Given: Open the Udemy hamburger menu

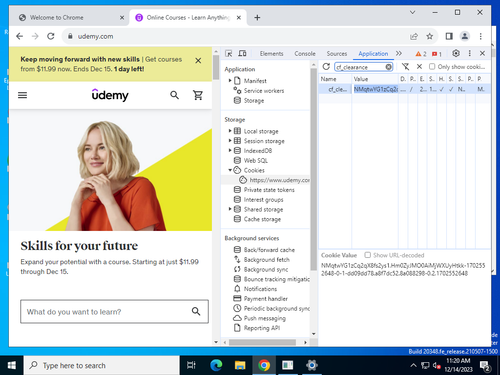Looking at the screenshot, I should (x=22, y=95).
